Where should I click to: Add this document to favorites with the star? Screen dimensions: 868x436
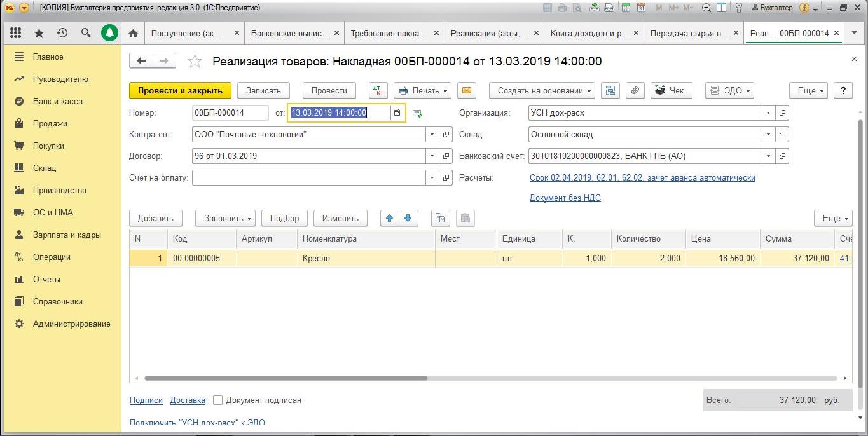[195, 62]
